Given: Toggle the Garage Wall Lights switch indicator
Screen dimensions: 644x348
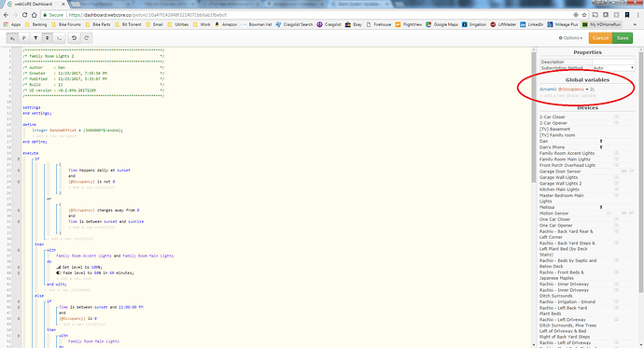Looking at the screenshot, I should (x=616, y=177).
